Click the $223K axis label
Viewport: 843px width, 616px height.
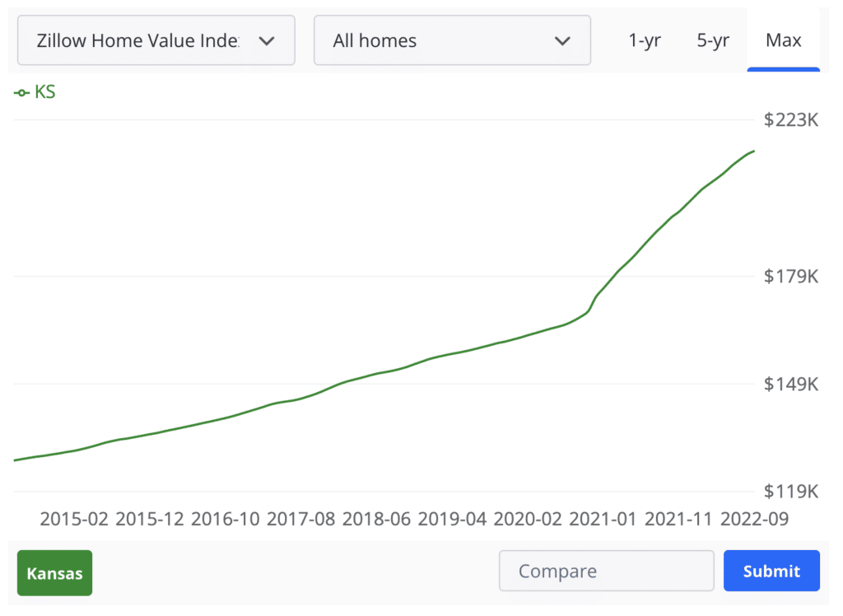[791, 120]
